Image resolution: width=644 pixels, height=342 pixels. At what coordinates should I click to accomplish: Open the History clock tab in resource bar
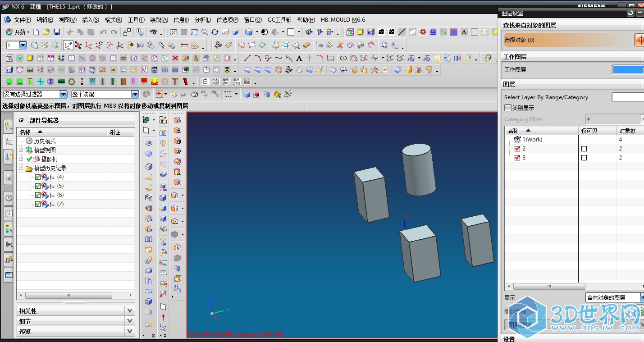click(9, 198)
